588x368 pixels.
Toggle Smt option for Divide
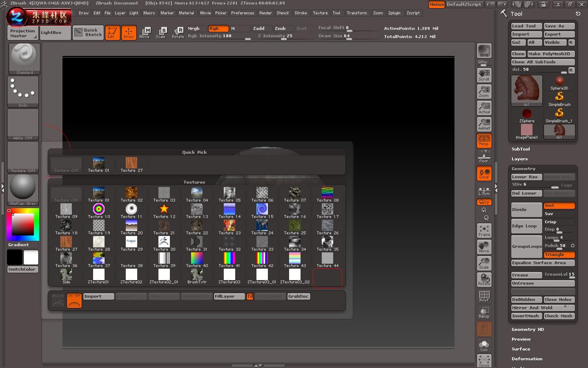tap(559, 206)
